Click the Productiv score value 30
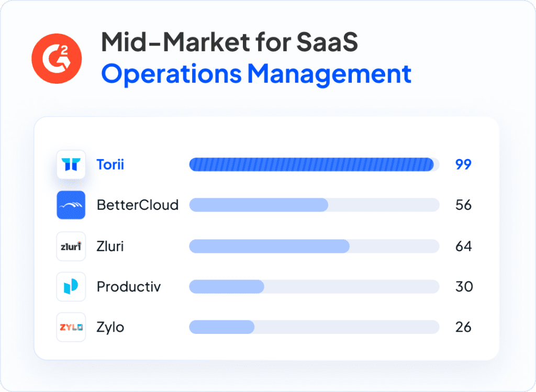The image size is (536, 392). click(x=464, y=286)
